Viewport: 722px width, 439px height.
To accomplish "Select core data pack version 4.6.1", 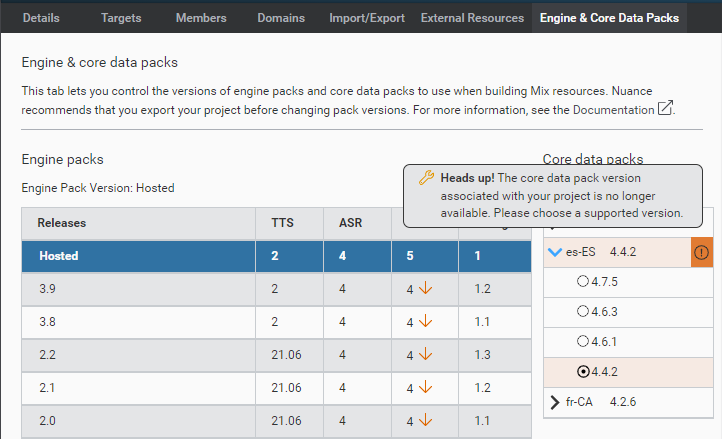I will [583, 342].
